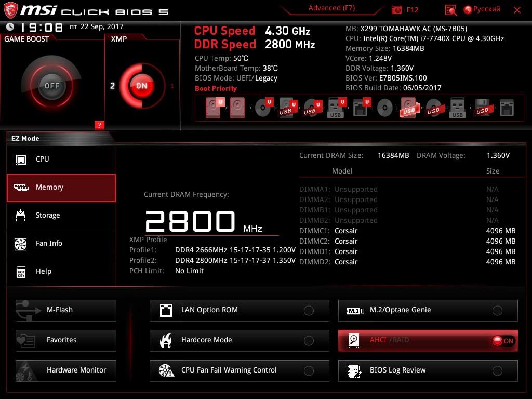The image size is (532, 399).
Task: Select the legacy USB CD/DVD boot device
Action: click(434, 108)
